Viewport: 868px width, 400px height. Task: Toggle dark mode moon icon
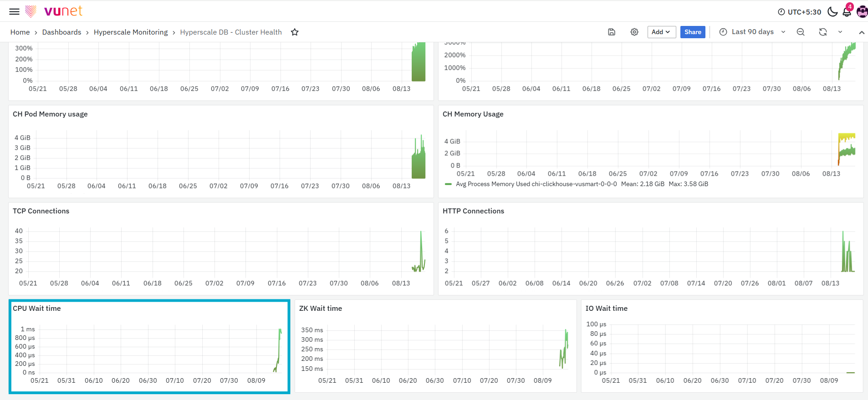point(832,11)
